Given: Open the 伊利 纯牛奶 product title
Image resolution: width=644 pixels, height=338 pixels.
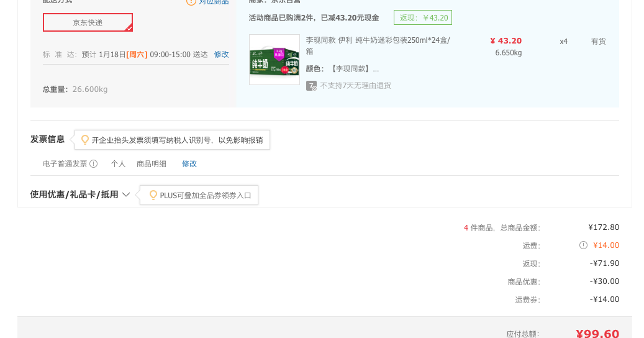Looking at the screenshot, I should 378,45.
